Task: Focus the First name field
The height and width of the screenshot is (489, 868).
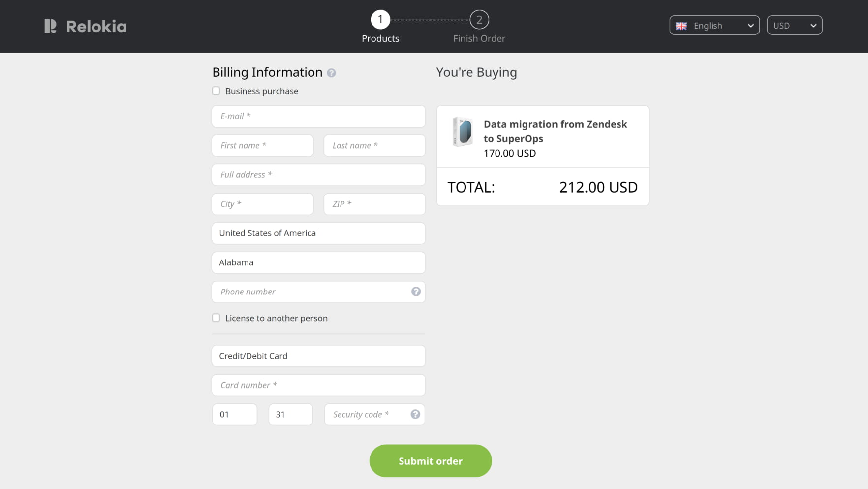Action: (x=263, y=146)
